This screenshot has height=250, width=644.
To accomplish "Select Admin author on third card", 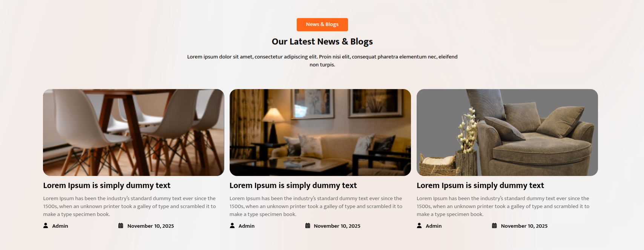I will [434, 226].
